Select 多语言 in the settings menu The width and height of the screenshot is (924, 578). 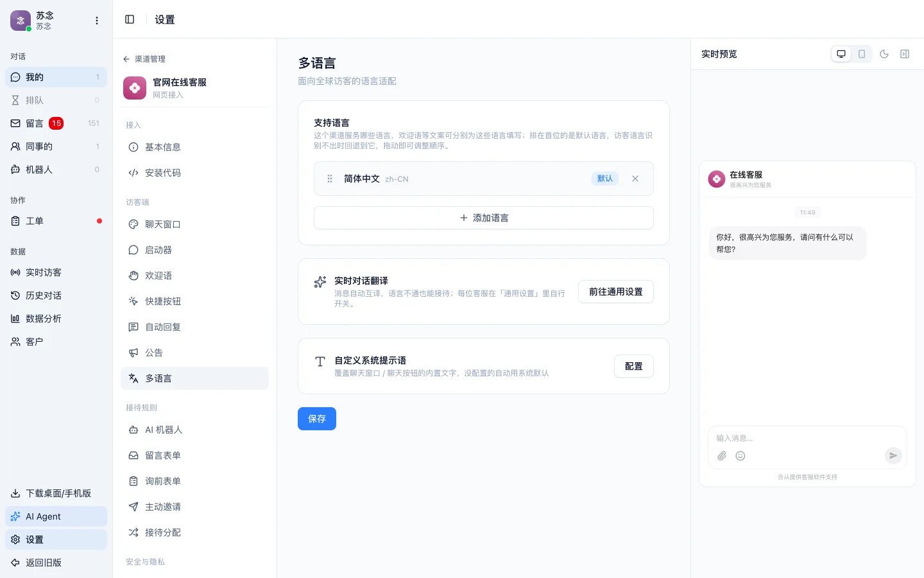pyautogui.click(x=194, y=378)
